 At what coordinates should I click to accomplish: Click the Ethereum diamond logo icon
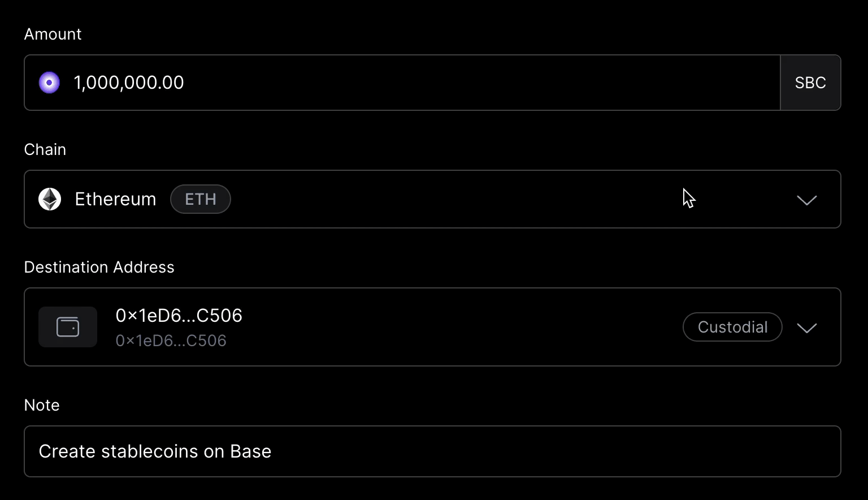click(x=50, y=199)
